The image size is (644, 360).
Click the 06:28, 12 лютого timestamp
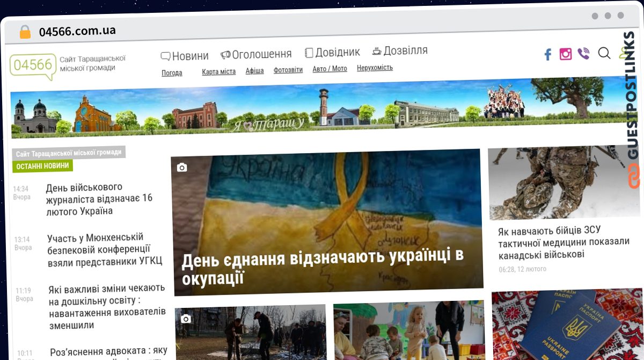[522, 269]
